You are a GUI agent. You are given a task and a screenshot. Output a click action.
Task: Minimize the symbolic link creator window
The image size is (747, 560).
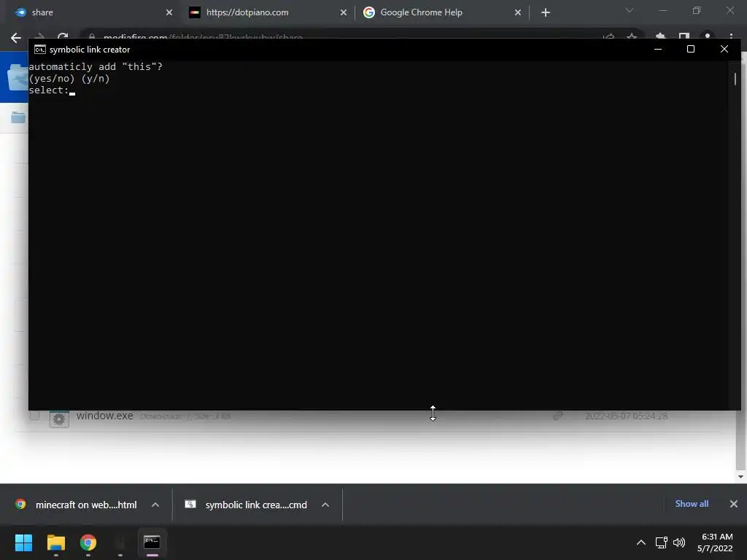coord(658,49)
